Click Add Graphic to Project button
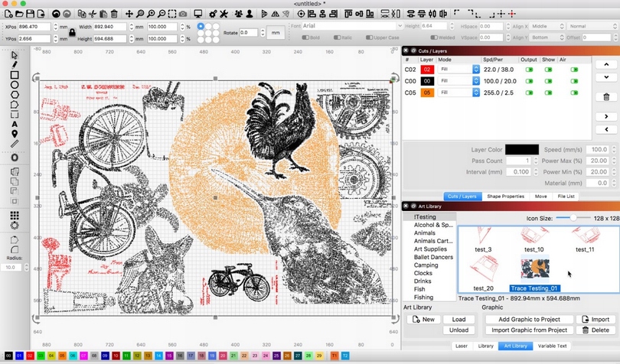Image resolution: width=620 pixels, height=364 pixels. pyautogui.click(x=529, y=320)
